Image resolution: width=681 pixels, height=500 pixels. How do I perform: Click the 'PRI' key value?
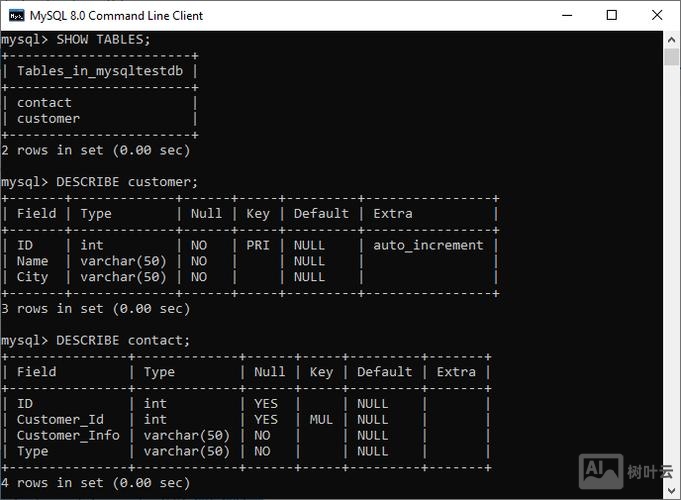pyautogui.click(x=258, y=245)
